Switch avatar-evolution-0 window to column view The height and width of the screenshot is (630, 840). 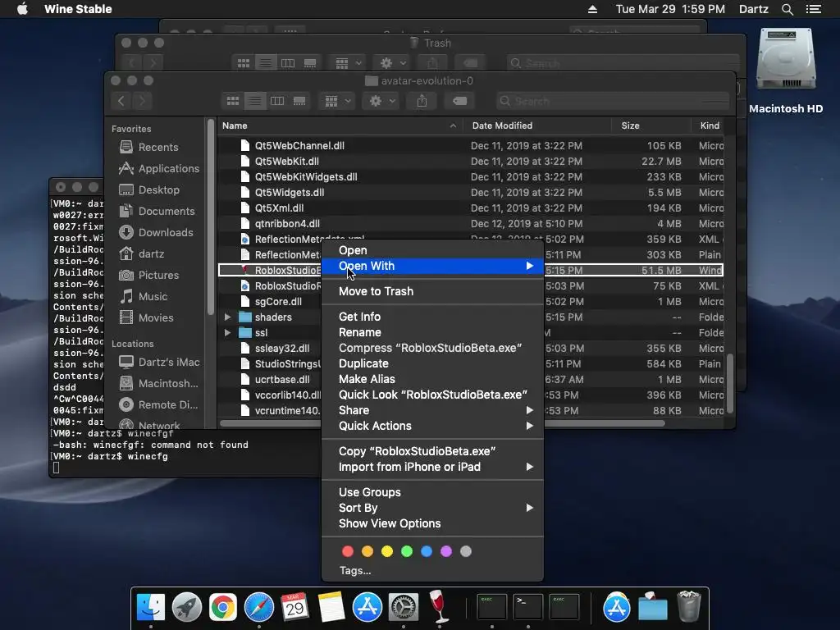[x=277, y=101]
